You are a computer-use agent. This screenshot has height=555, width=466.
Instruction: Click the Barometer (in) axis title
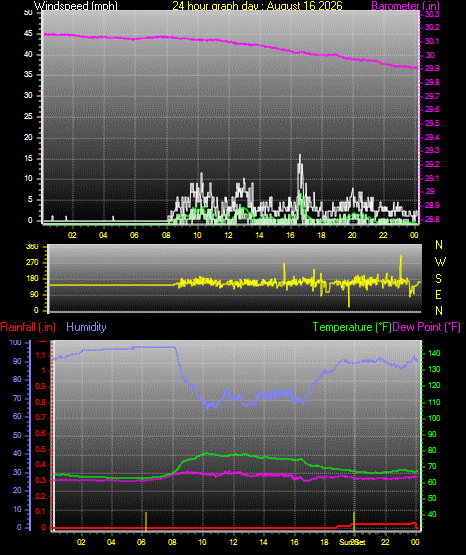click(405, 6)
